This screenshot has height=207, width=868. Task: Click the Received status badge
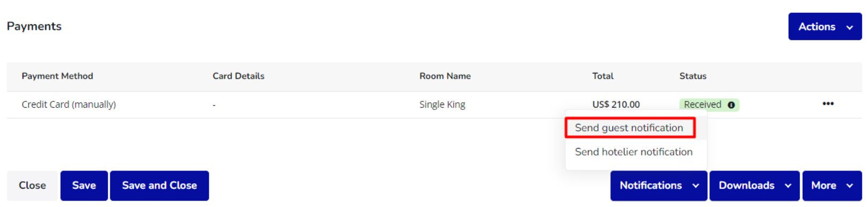(709, 105)
